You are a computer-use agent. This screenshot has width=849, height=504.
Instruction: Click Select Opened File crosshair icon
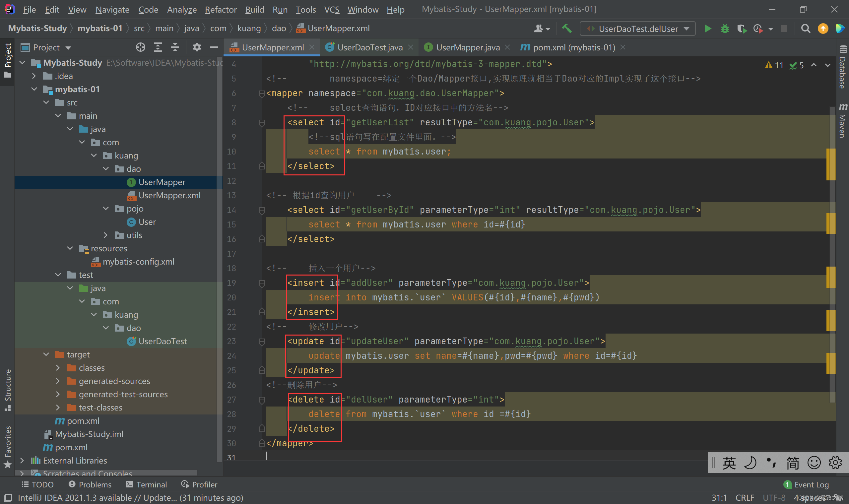click(x=140, y=47)
